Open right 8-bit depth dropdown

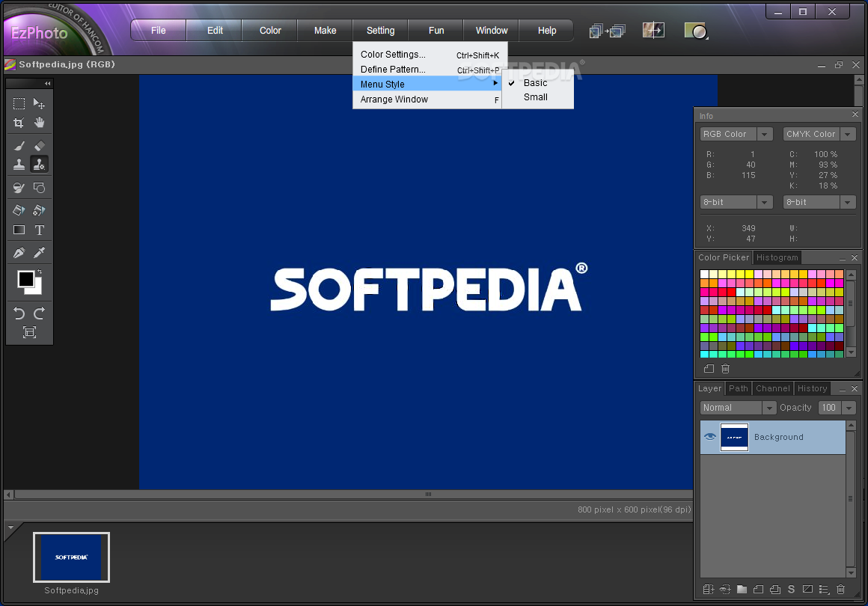[847, 202]
